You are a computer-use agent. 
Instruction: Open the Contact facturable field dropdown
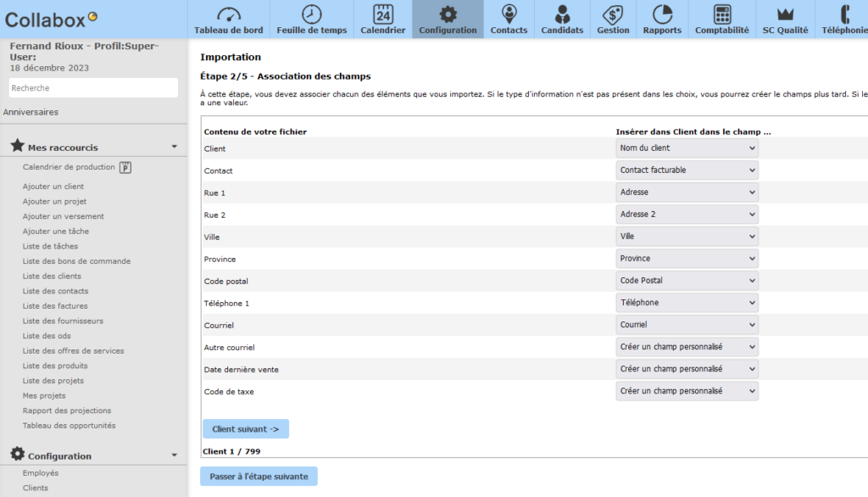(x=687, y=170)
